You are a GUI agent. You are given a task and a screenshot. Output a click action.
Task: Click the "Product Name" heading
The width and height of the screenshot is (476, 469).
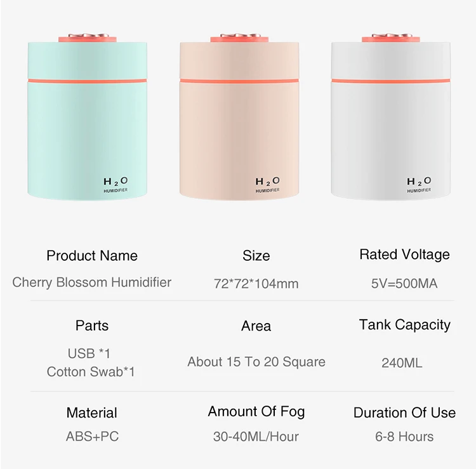point(92,256)
